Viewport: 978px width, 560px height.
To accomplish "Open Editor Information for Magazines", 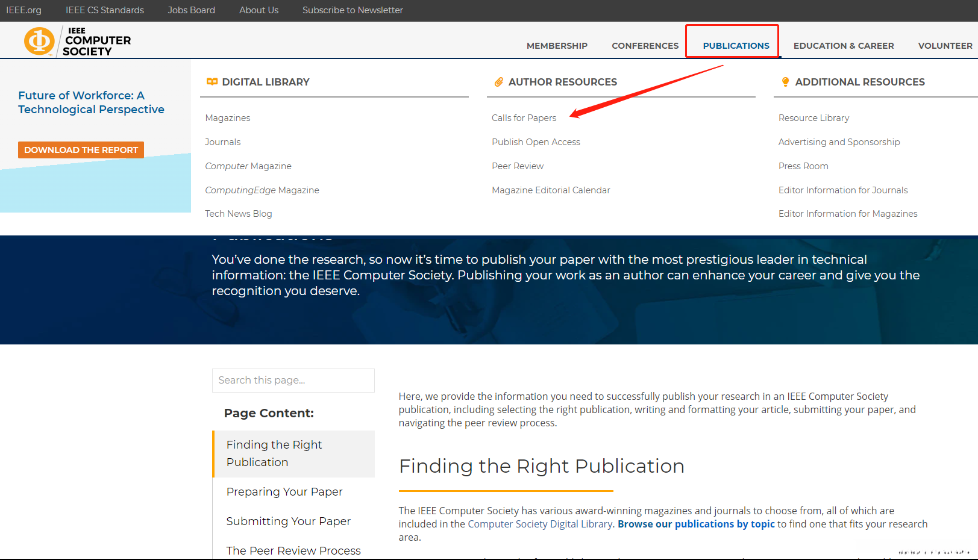I will pyautogui.click(x=848, y=214).
